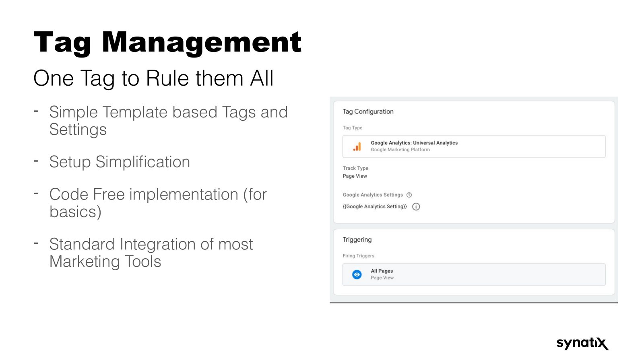Click the Page View value under Track Type
Viewport: 644px width, 362px height.
(355, 176)
